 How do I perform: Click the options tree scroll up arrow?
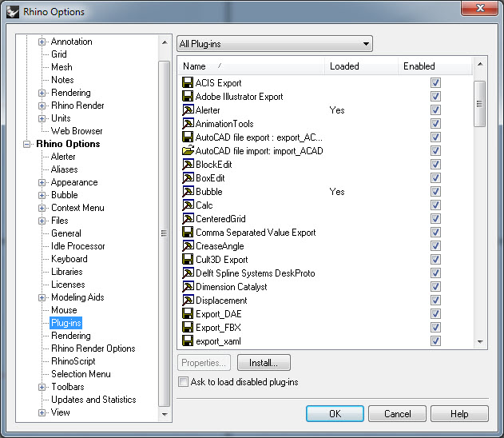pos(165,42)
